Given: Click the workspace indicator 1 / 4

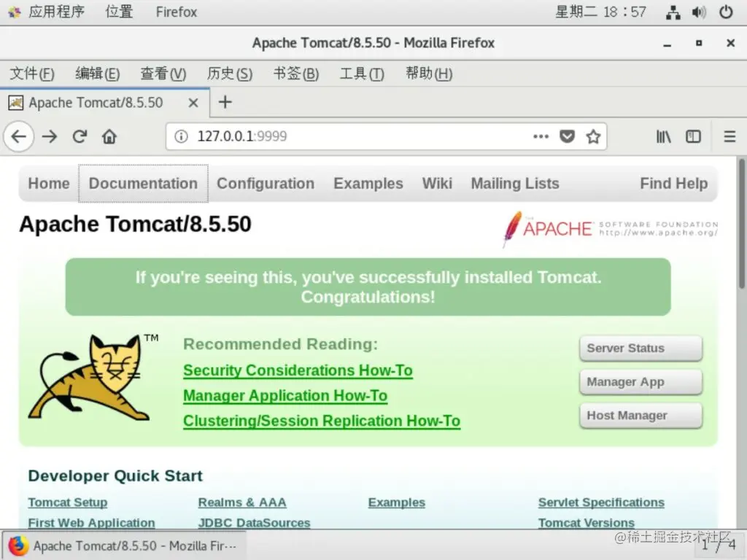Looking at the screenshot, I should [x=719, y=544].
